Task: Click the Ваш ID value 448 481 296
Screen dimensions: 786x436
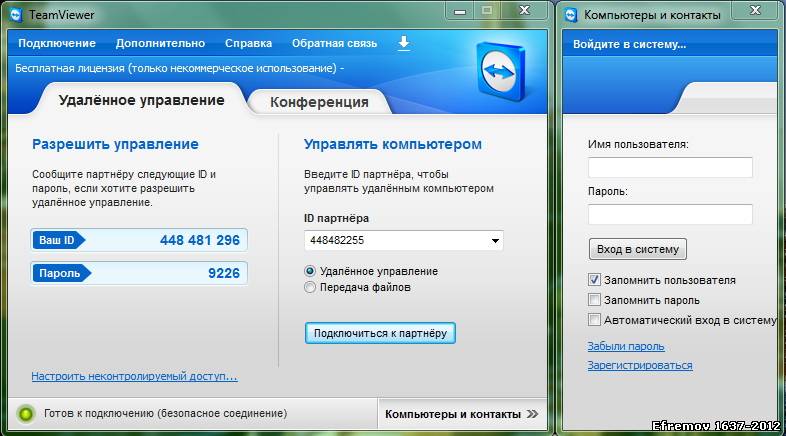Action: tap(200, 240)
